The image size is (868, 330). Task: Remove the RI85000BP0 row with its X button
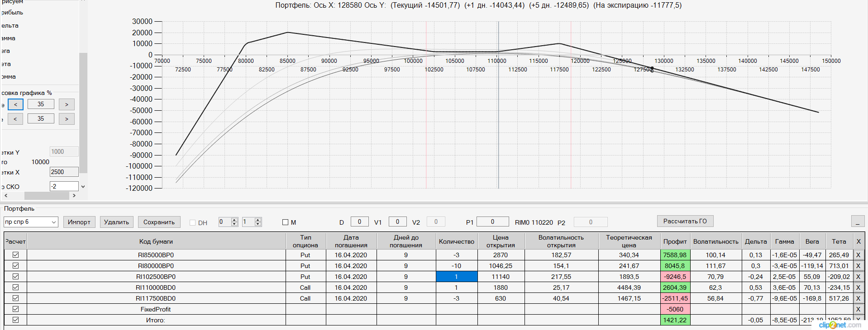(858, 255)
